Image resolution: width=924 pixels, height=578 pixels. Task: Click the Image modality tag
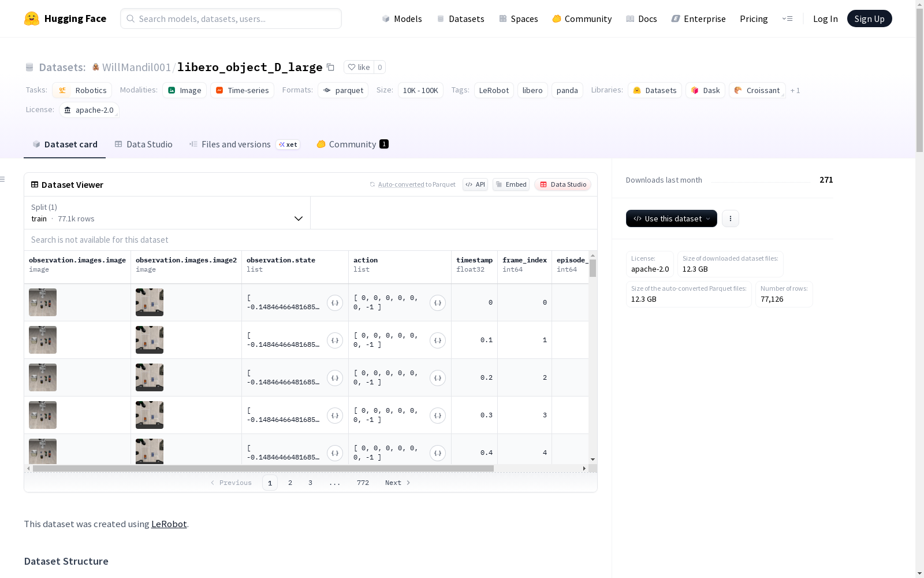click(185, 90)
